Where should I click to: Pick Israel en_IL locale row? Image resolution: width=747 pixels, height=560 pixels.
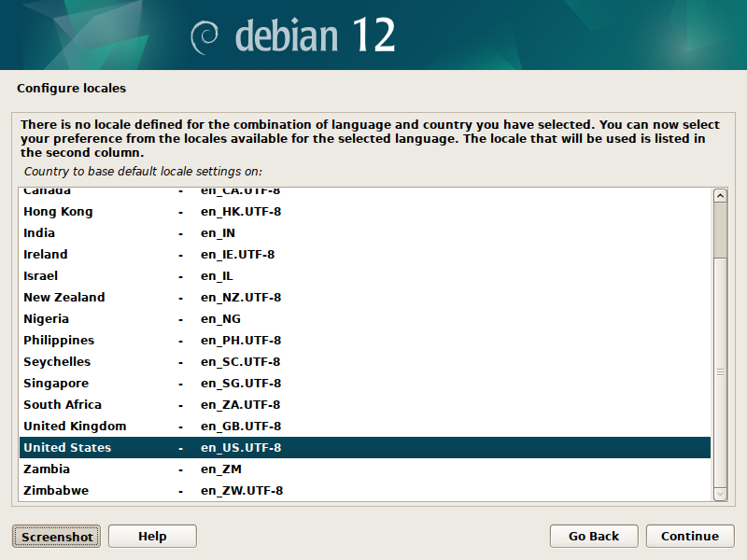pyautogui.click(x=365, y=275)
